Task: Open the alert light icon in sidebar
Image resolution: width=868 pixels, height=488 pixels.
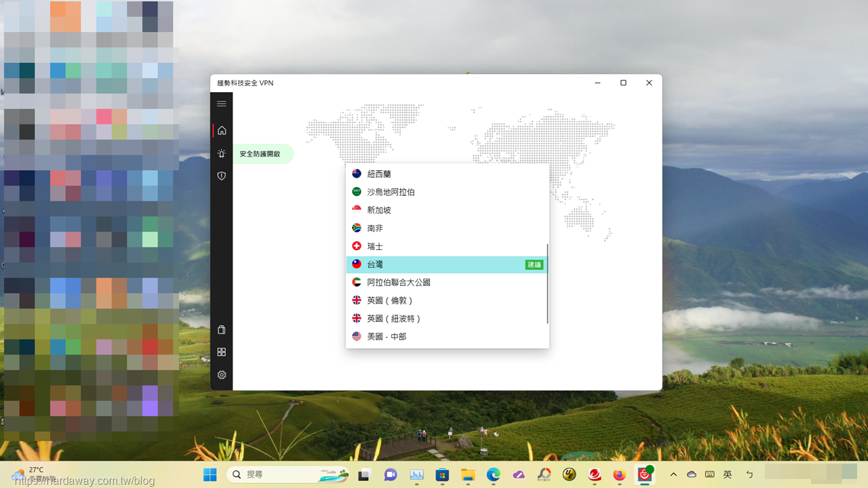Action: [x=222, y=154]
